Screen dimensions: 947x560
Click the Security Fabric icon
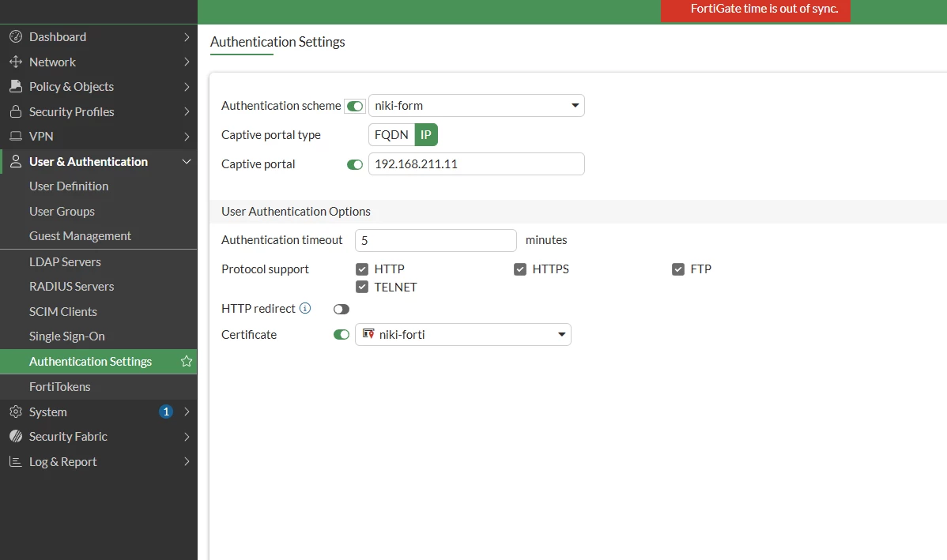tap(16, 436)
